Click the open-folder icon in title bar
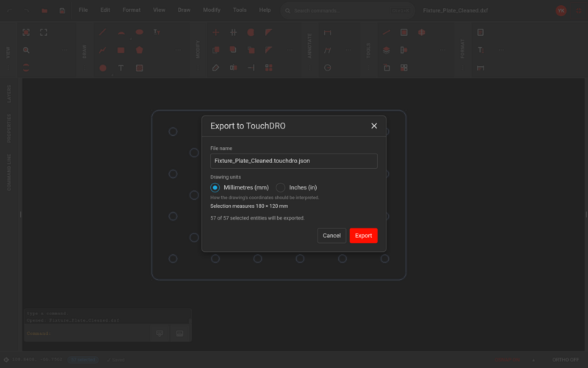The image size is (588, 368). 44,10
